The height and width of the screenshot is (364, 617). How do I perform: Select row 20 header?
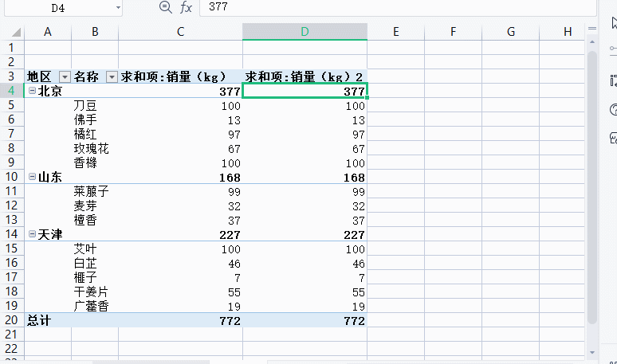[11, 320]
